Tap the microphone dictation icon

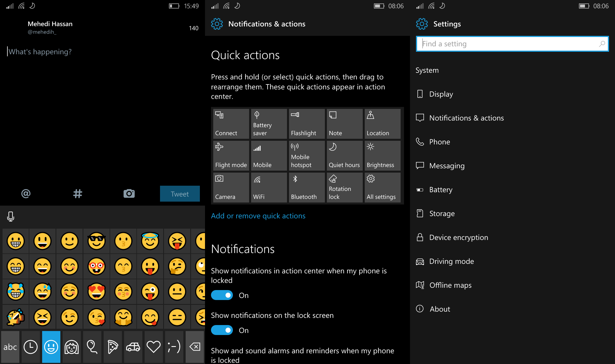click(11, 216)
